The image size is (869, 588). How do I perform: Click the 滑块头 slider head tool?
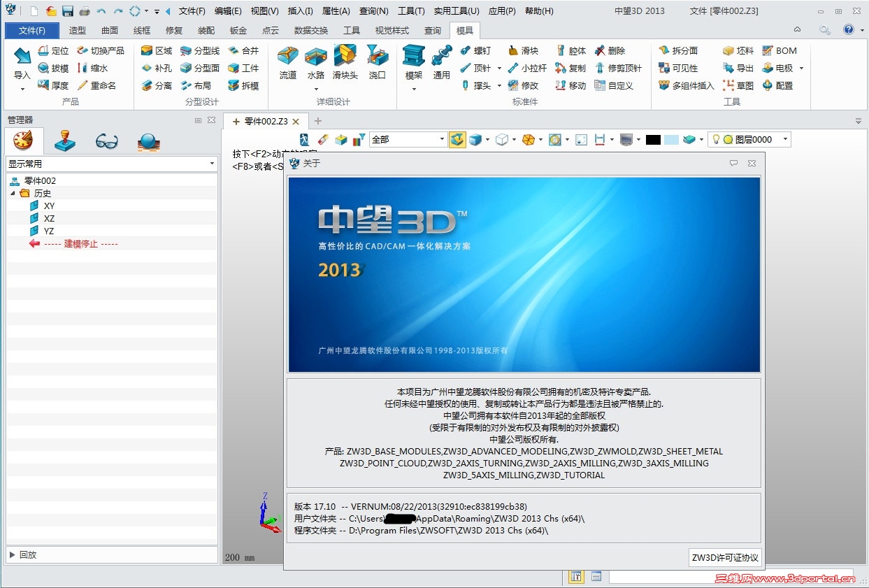(x=345, y=62)
